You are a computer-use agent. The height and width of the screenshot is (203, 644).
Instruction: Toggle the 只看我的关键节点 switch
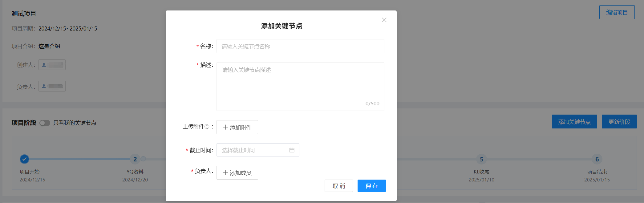click(45, 123)
